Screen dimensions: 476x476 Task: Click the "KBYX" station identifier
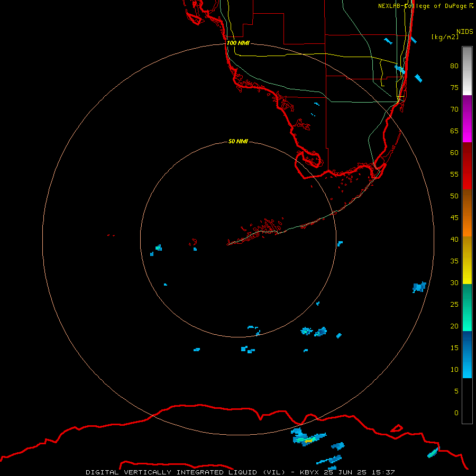coord(309,472)
